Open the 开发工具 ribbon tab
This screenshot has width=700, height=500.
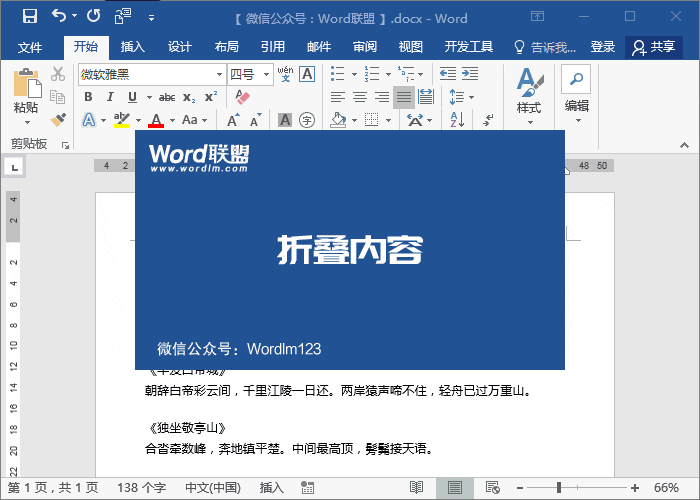[468, 46]
